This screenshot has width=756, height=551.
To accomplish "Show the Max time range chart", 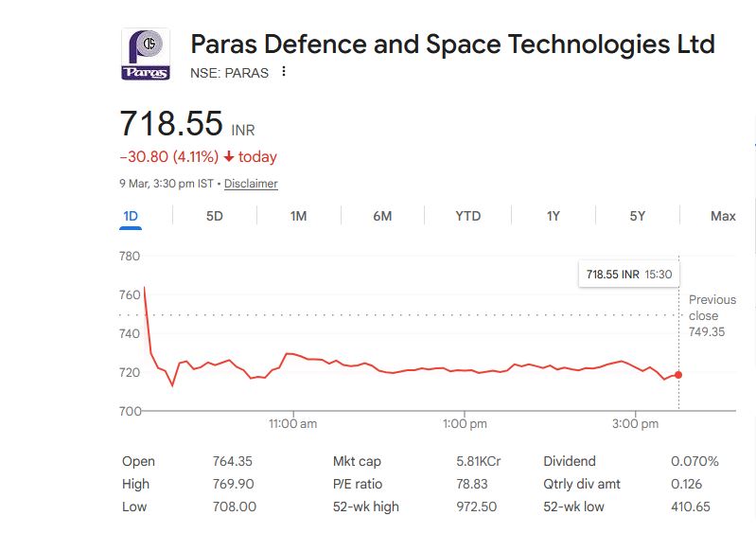I will coord(723,216).
